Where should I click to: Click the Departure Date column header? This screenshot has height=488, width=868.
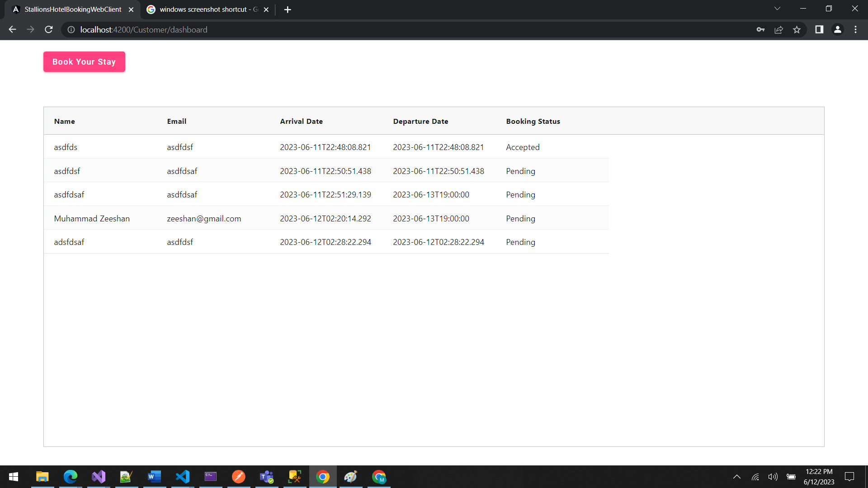[421, 121]
